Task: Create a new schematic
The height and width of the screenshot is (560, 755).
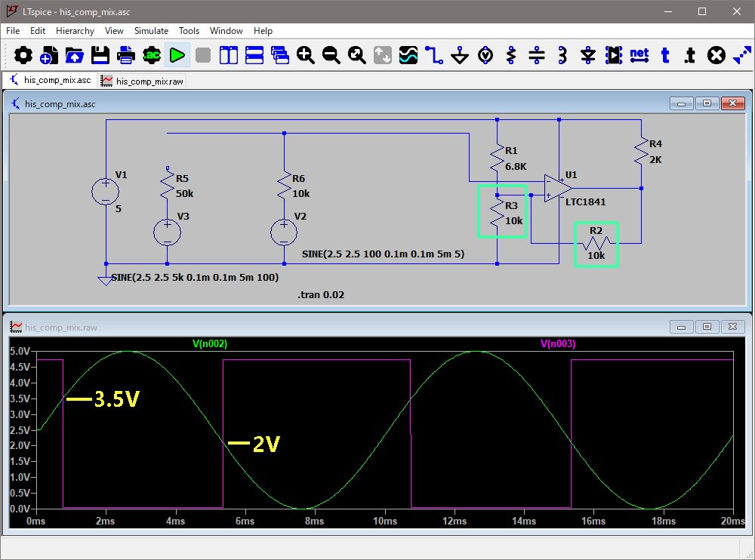Action: pyautogui.click(x=48, y=55)
